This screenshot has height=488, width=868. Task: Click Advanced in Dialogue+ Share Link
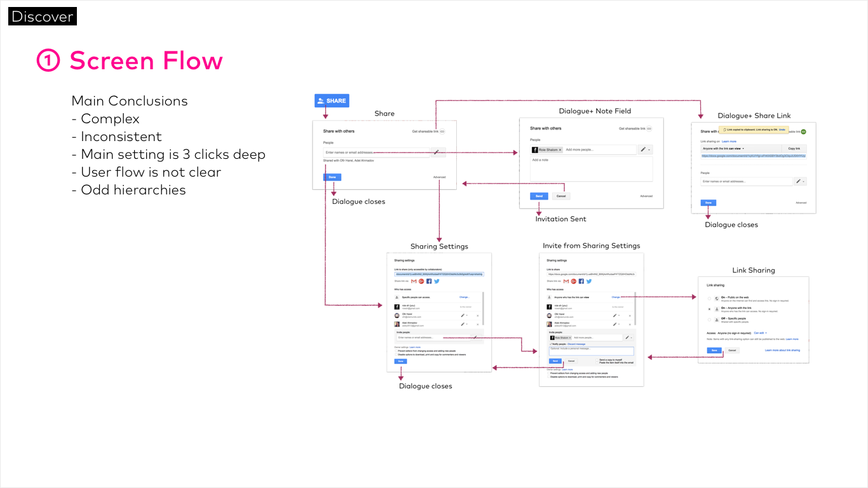[801, 203]
